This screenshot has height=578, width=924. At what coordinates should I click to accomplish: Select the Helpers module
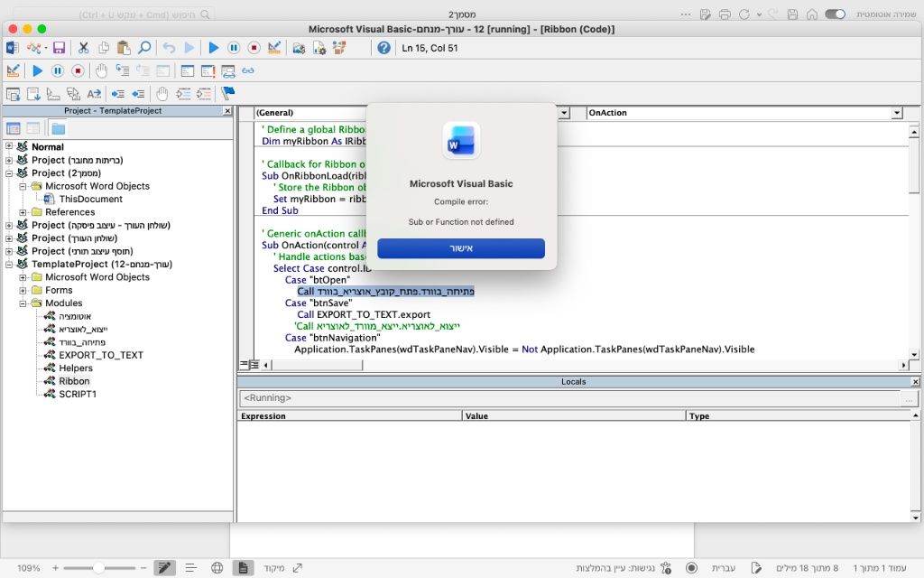(x=76, y=368)
